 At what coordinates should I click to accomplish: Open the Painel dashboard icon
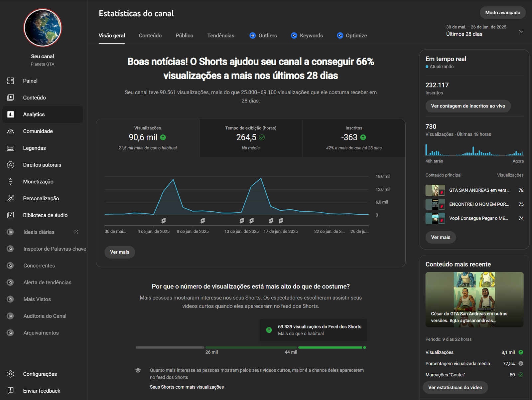pos(11,81)
